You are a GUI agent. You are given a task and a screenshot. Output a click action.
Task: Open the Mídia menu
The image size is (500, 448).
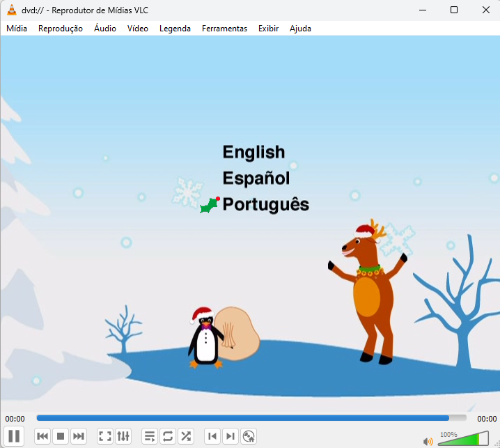[x=17, y=29]
